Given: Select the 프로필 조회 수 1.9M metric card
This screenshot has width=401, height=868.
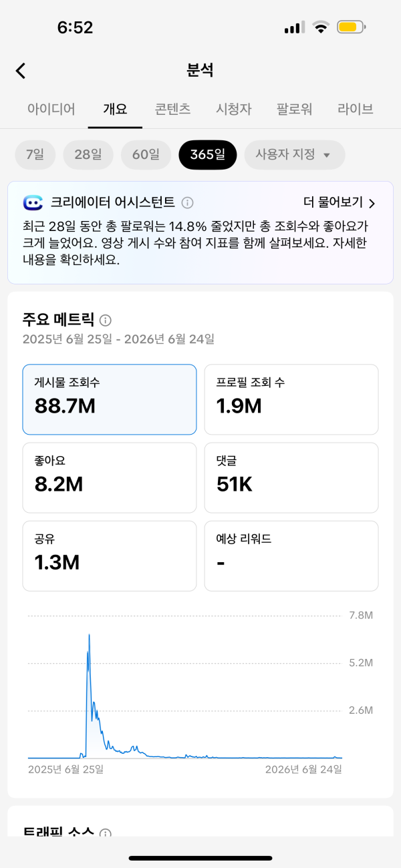Looking at the screenshot, I should pos(291,399).
